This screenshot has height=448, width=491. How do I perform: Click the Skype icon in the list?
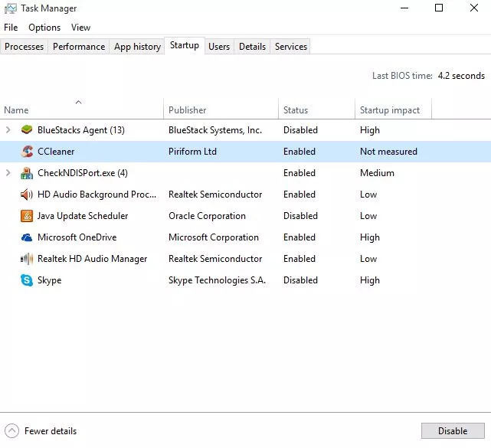pyautogui.click(x=27, y=280)
